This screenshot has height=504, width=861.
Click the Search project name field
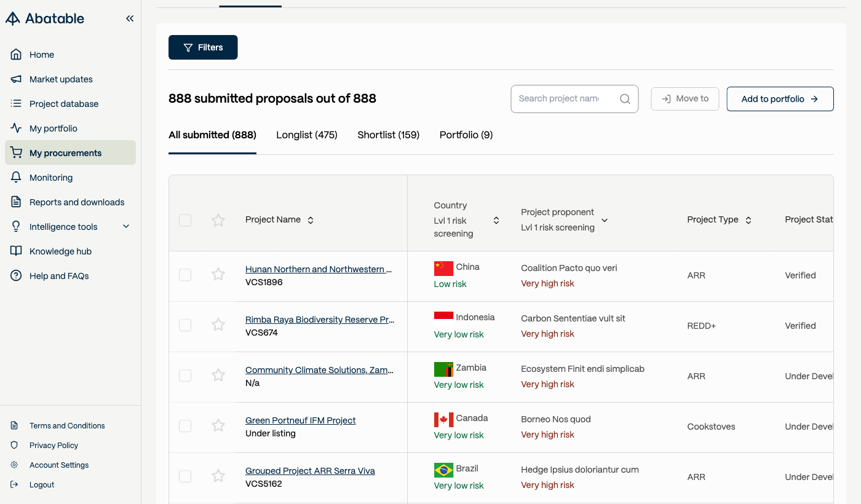point(574,99)
